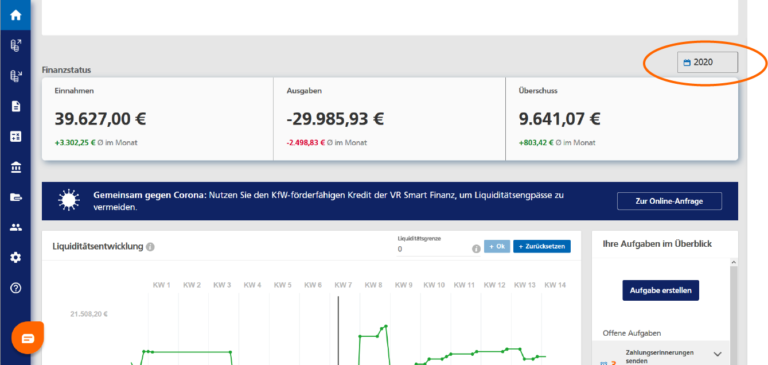Image resolution: width=768 pixels, height=365 pixels.
Task: Open the document page sidebar icon
Action: click(x=16, y=106)
